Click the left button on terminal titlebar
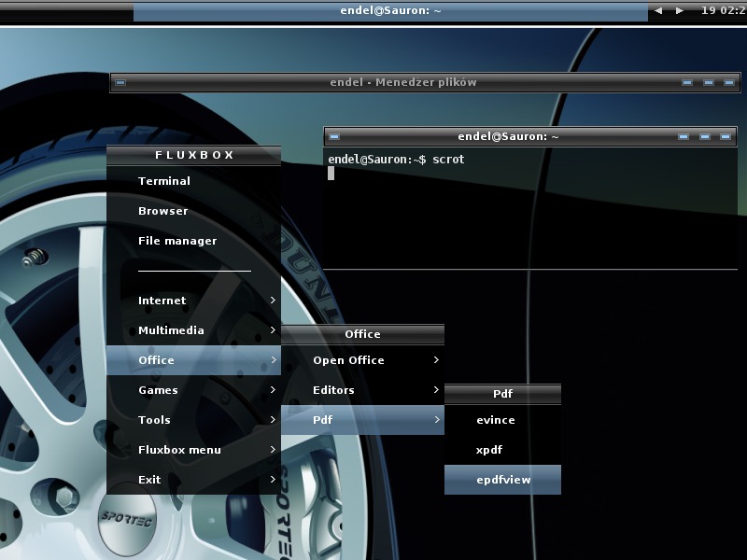 click(334, 136)
